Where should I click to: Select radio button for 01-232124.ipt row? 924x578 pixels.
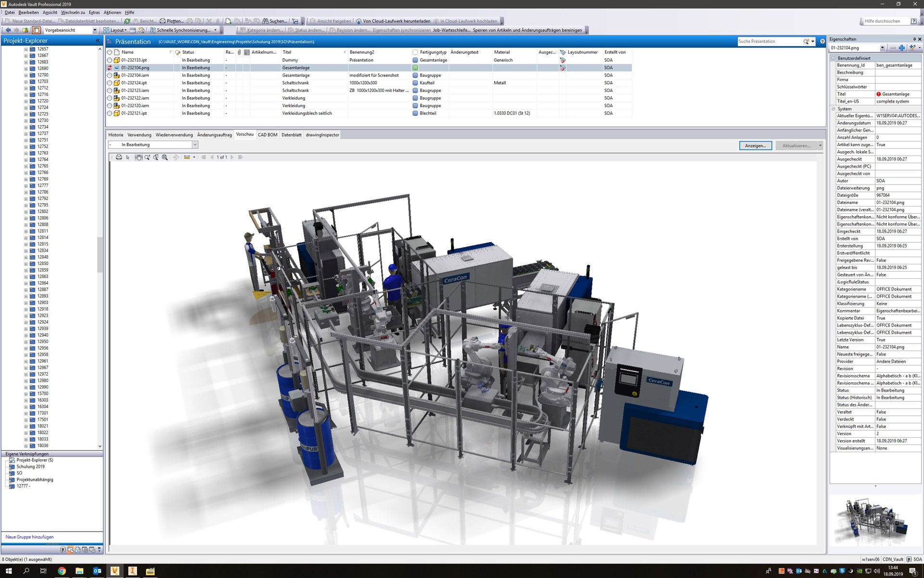[x=110, y=83]
